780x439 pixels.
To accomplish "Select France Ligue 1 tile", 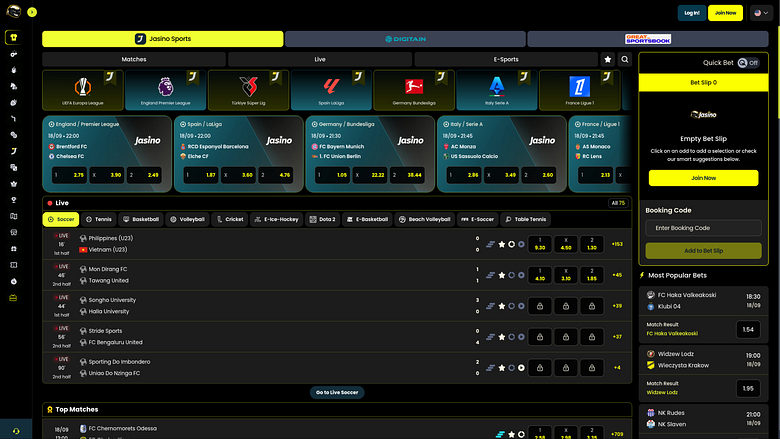I will [580, 90].
